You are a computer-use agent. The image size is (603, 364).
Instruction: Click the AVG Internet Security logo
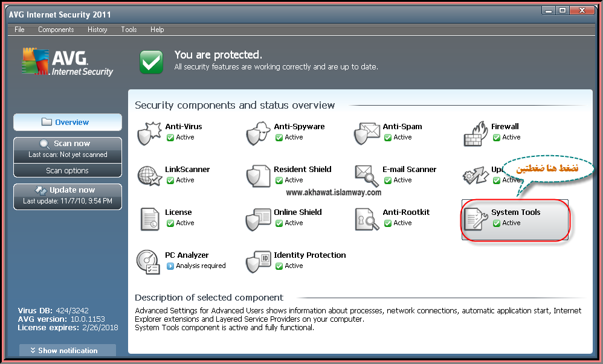coord(67,62)
